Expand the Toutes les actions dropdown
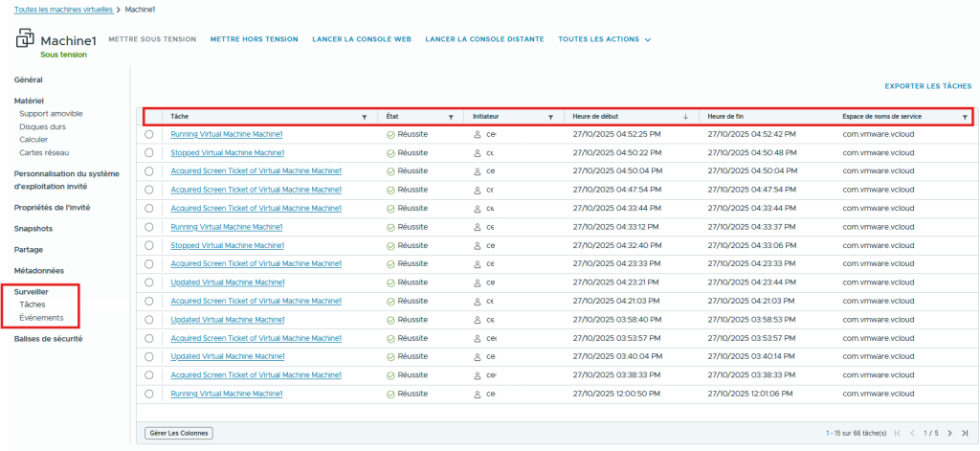The image size is (980, 451). click(x=604, y=39)
